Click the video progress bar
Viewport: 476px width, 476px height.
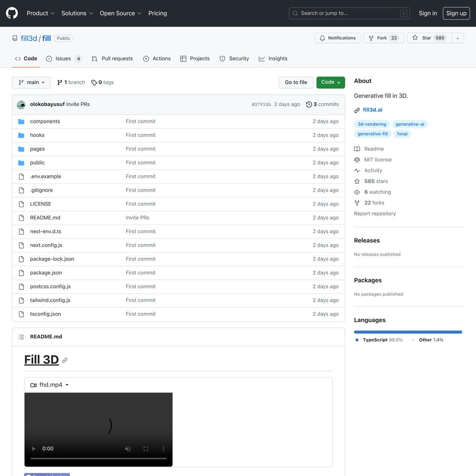coord(99,458)
